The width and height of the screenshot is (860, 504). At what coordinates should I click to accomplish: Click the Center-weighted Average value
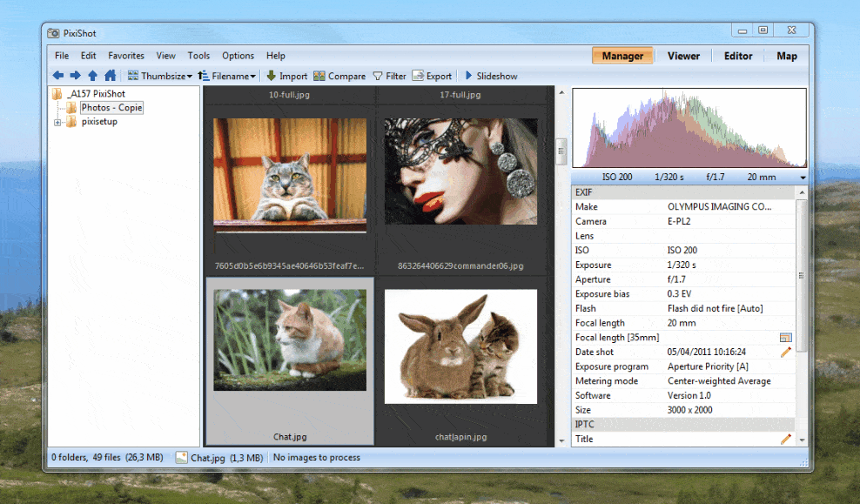719,381
